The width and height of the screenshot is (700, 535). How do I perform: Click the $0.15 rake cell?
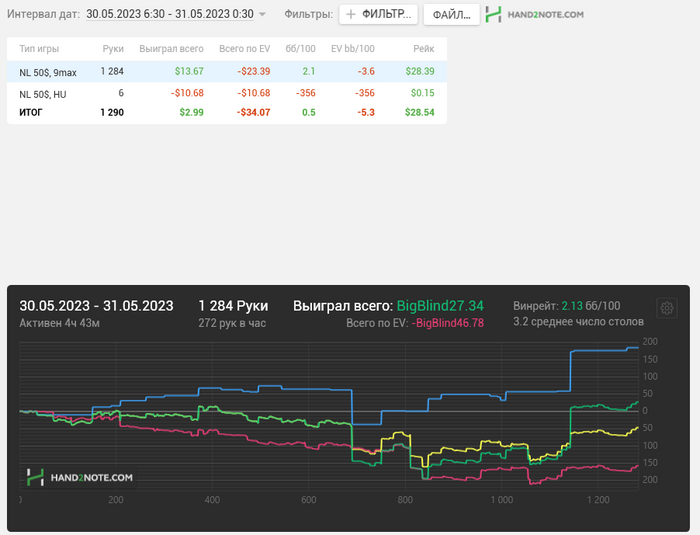tap(423, 93)
